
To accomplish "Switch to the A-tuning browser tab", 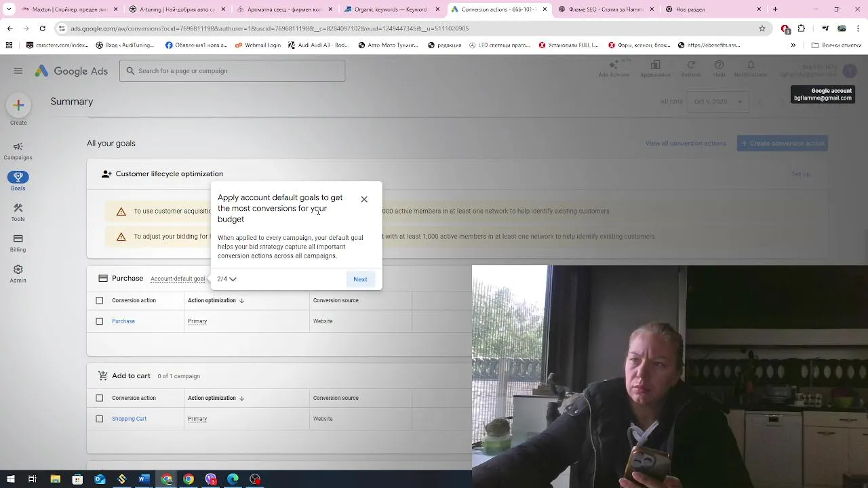I will (x=177, y=9).
